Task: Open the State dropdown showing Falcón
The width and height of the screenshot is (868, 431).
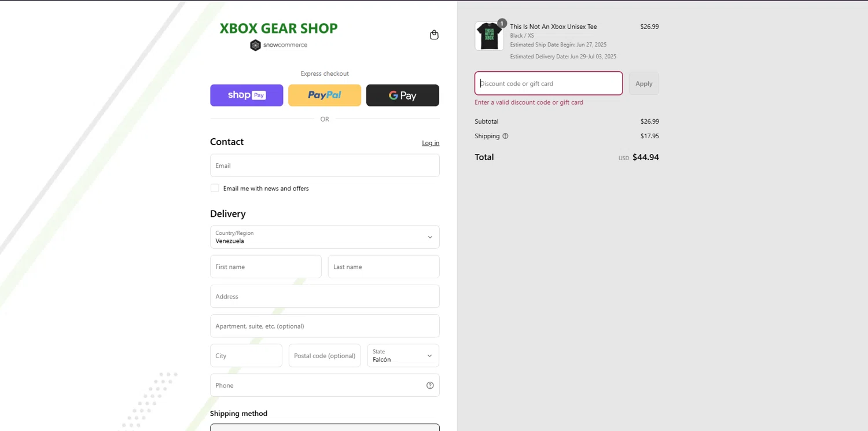Action: pos(403,356)
